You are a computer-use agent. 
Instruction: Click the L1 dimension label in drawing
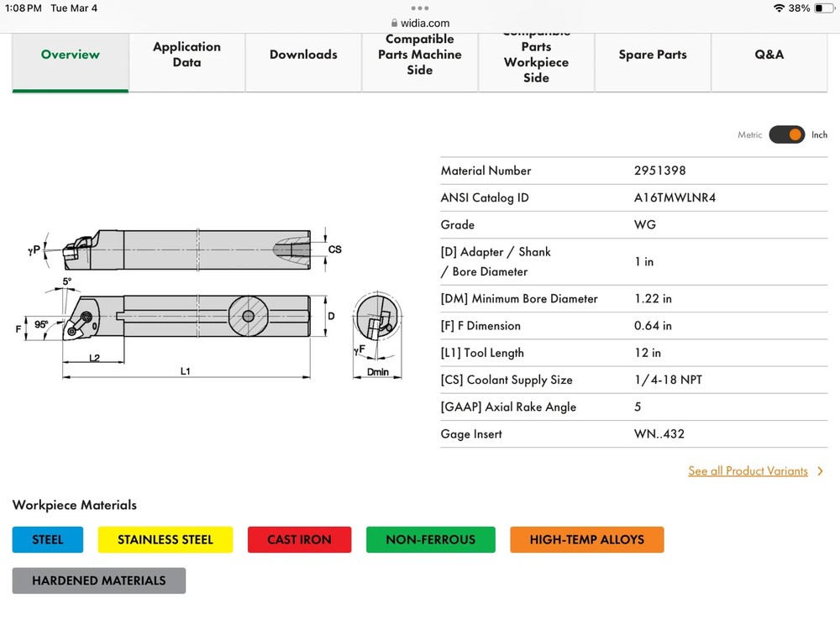186,371
